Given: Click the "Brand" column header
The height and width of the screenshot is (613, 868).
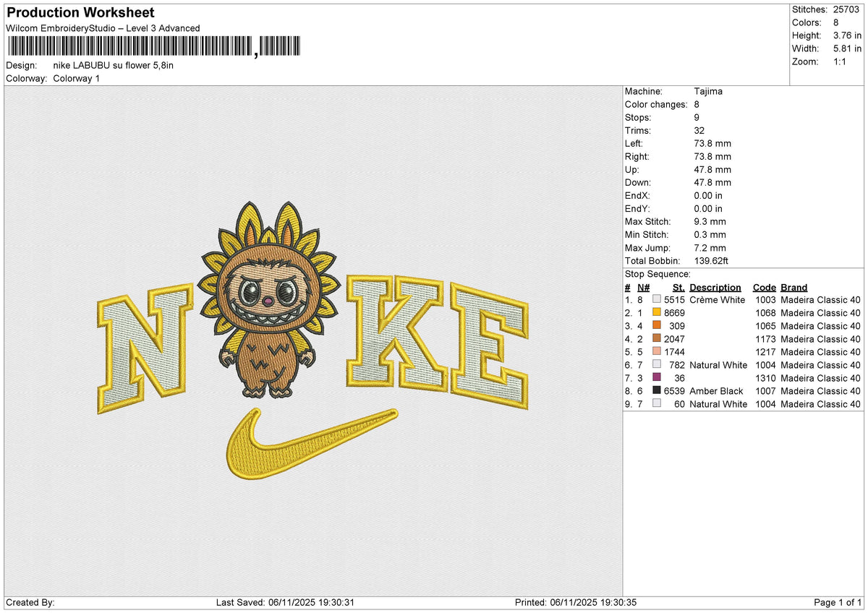Looking at the screenshot, I should [794, 288].
